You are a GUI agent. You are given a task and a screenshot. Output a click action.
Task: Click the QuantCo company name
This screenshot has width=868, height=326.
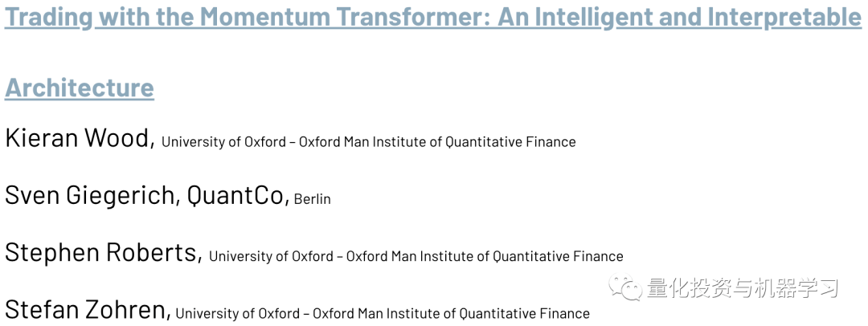236,195
